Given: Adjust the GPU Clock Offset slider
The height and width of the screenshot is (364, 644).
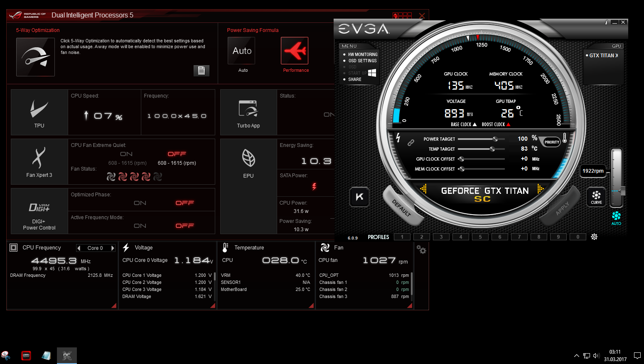Looking at the screenshot, I should coord(481,159).
